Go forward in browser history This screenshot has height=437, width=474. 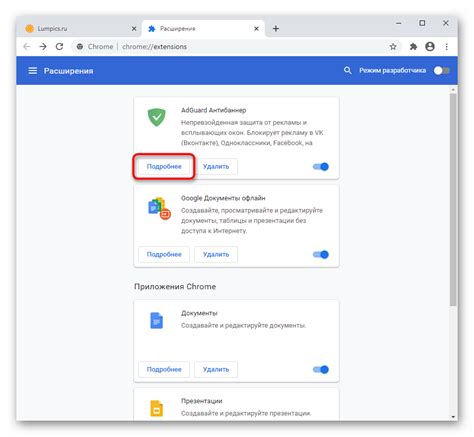click(x=43, y=47)
